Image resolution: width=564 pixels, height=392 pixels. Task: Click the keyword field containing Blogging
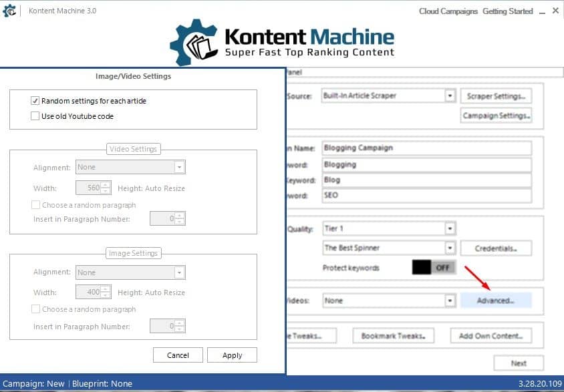426,164
